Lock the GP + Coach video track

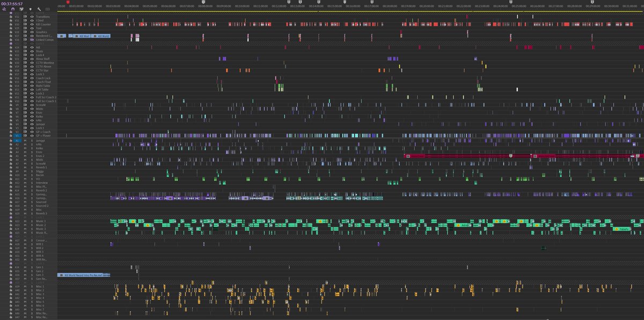pyautogui.click(x=11, y=132)
